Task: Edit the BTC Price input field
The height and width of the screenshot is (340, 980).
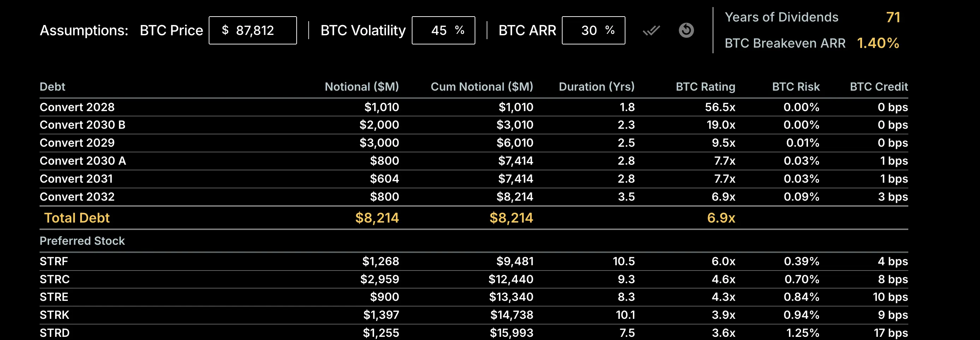Action: [x=253, y=30]
